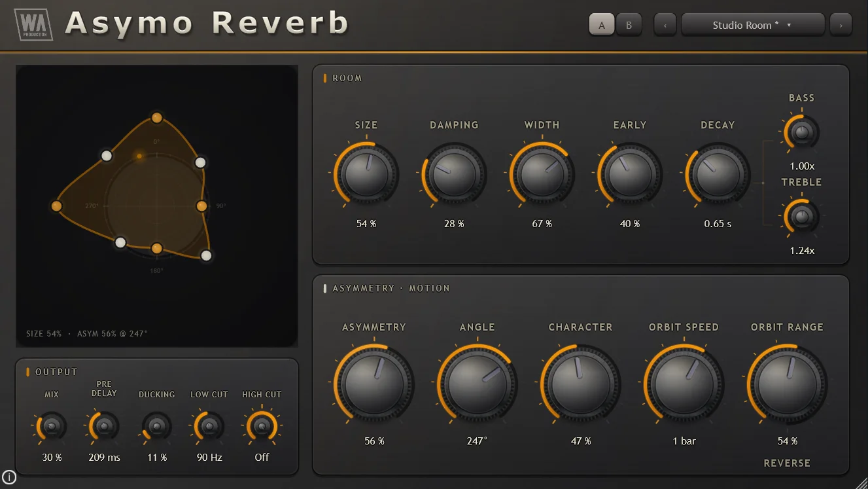Click the Off value under High Cut
This screenshot has height=489, width=868.
(x=262, y=458)
